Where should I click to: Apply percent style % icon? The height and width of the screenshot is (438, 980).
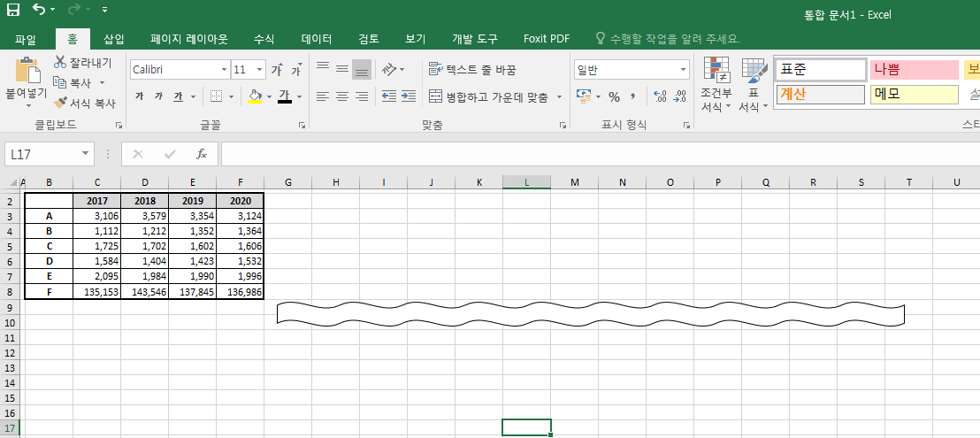click(615, 96)
